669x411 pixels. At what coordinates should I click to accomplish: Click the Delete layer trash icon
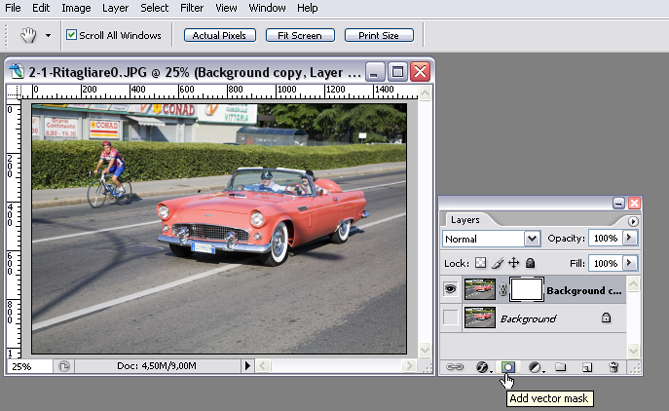pyautogui.click(x=614, y=368)
